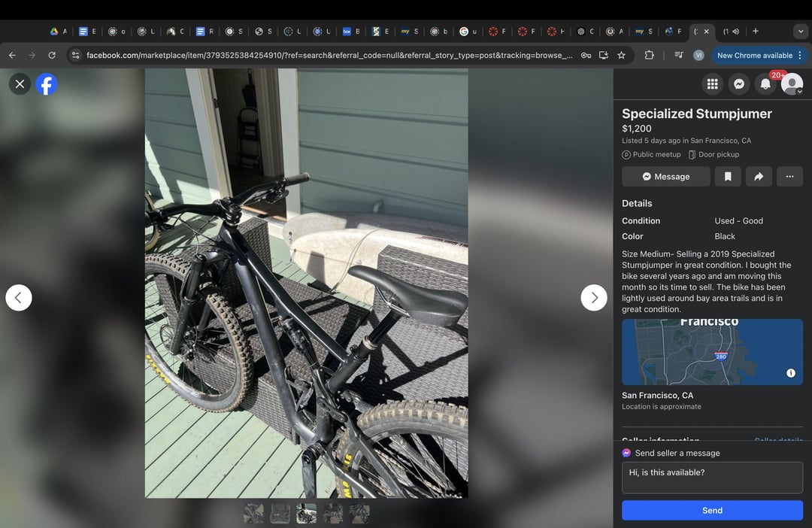The image size is (812, 528).
Task: Switch to the Google Docs tab labeled R
Action: (x=205, y=31)
